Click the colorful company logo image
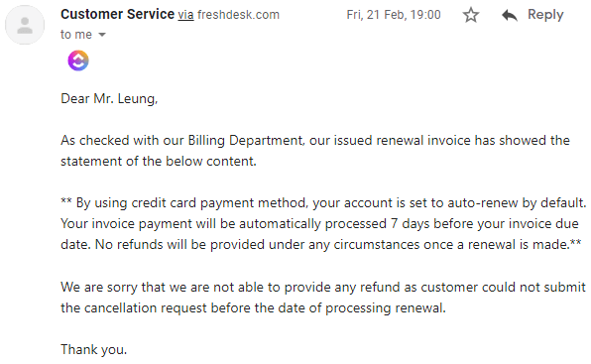Screen dimensions: 591x364 78,61
